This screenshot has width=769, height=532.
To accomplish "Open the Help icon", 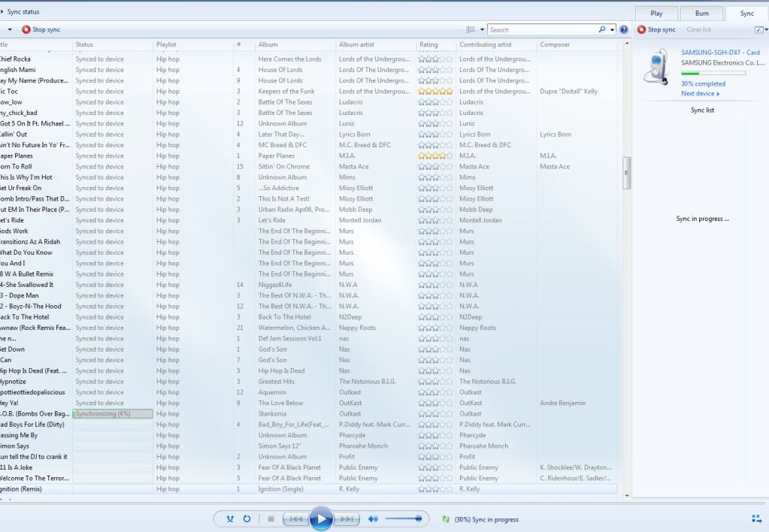I will coord(624,29).
